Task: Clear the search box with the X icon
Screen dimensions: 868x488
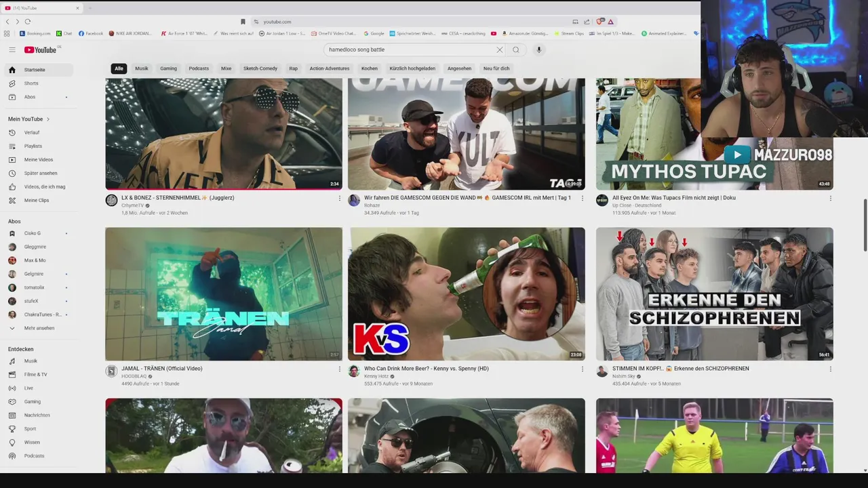Action: [500, 49]
